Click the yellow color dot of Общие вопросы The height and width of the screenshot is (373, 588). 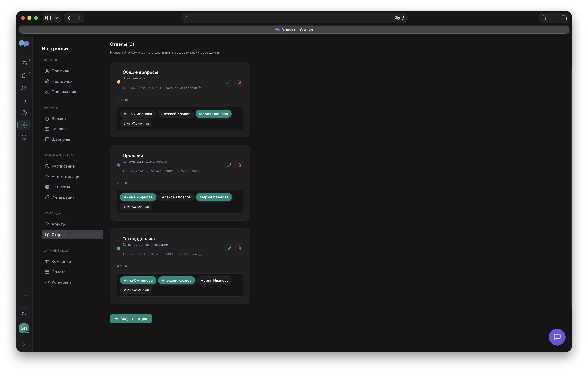[119, 82]
